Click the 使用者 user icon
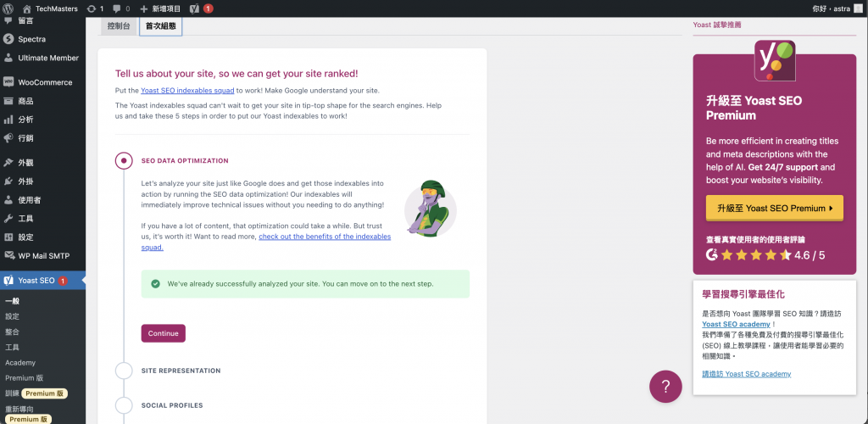 pos(8,200)
